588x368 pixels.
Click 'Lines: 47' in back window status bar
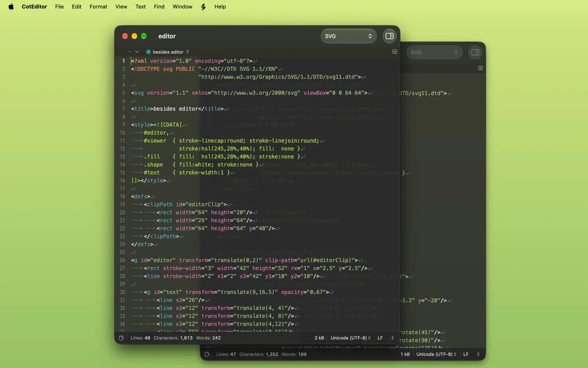tap(226, 354)
